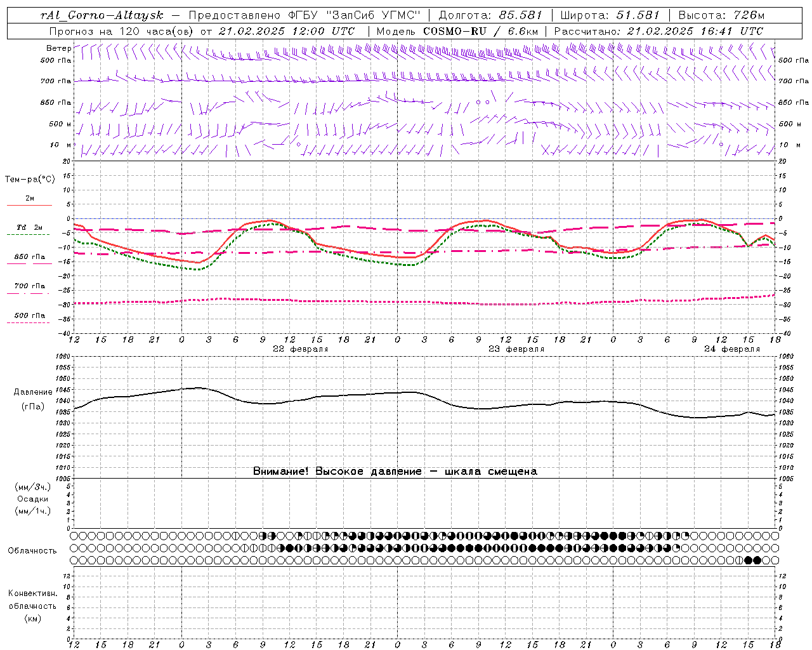Select the provider text ФГБУ "ЗапСиб УГМС"
This screenshot has height=650, width=812.
coord(355,15)
